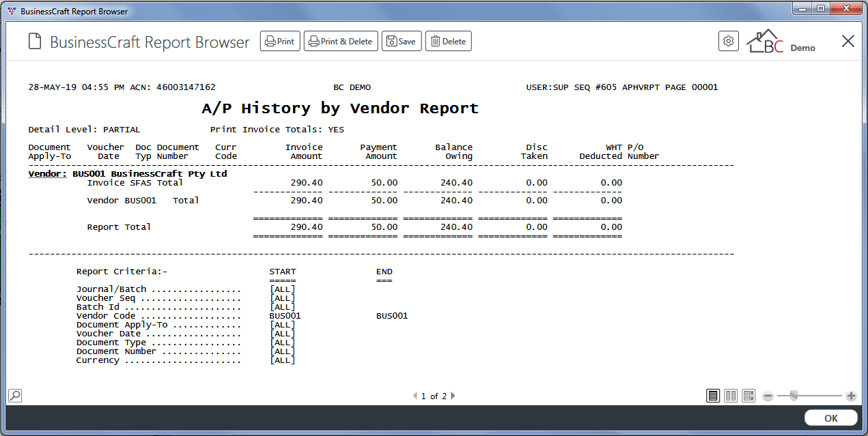Click the 'Detail Level: PARTIAL' text
The height and width of the screenshot is (436, 868).
click(x=84, y=130)
